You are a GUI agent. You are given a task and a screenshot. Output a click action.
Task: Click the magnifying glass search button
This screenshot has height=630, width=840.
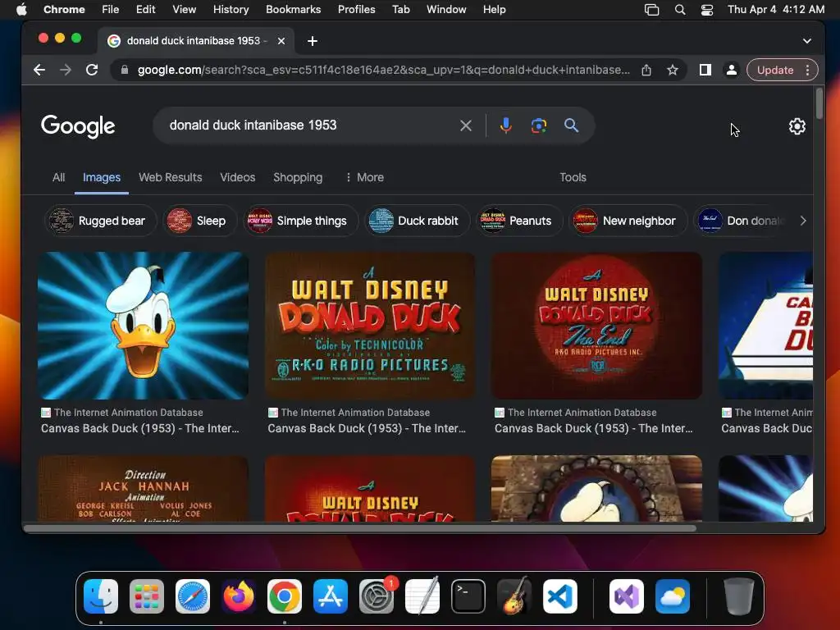coord(571,126)
